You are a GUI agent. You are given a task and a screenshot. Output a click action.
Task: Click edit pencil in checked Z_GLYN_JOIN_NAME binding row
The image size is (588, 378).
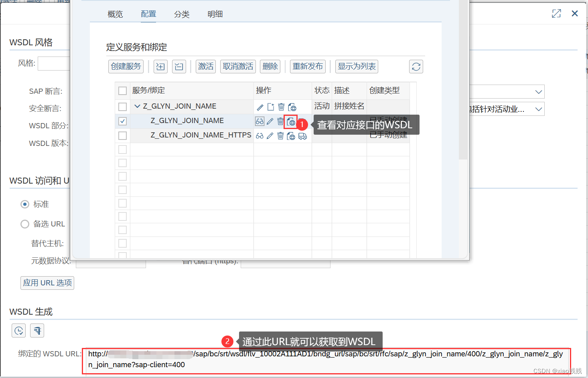(x=270, y=121)
